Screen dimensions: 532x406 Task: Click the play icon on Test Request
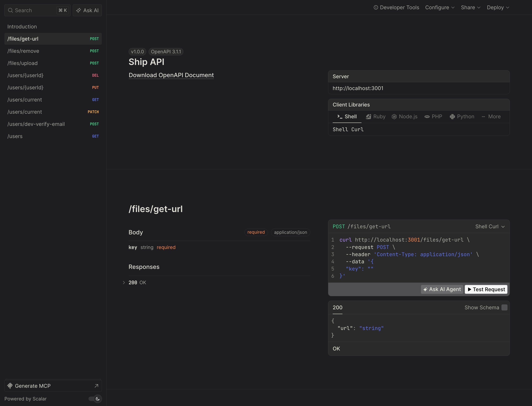[x=469, y=289]
